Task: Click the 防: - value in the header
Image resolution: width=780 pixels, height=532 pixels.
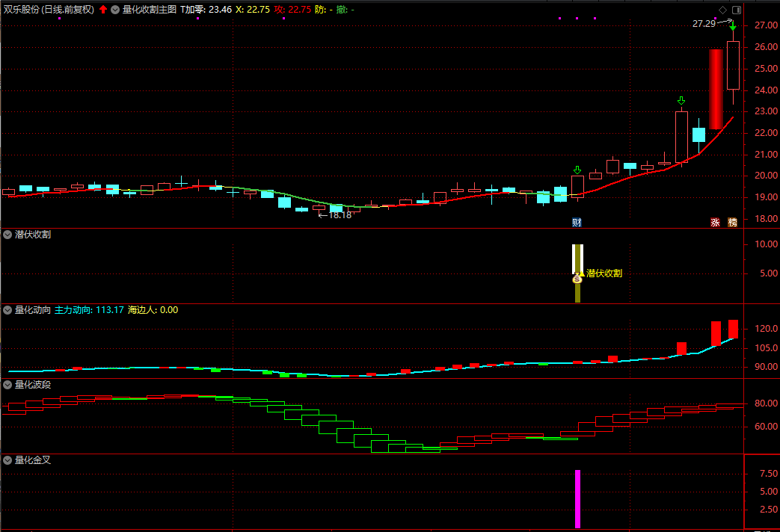Action: [324, 10]
